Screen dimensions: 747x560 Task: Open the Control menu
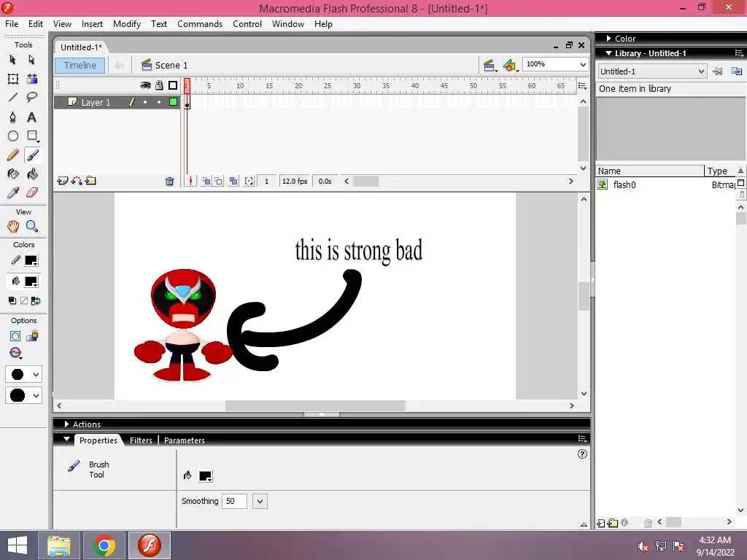pos(247,24)
